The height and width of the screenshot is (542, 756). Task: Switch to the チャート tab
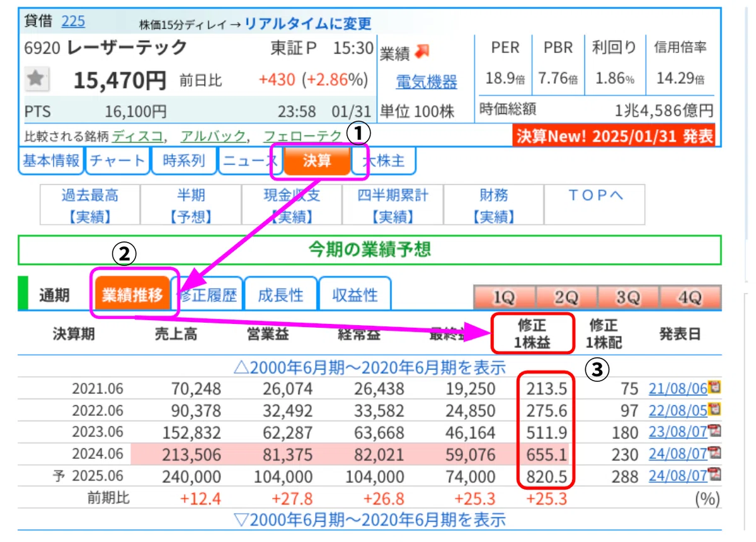tap(117, 161)
